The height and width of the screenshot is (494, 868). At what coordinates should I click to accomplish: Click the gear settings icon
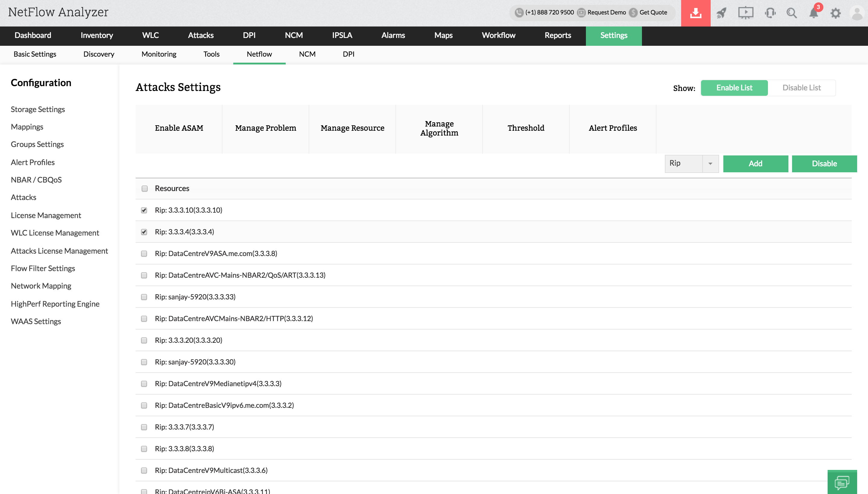[835, 13]
